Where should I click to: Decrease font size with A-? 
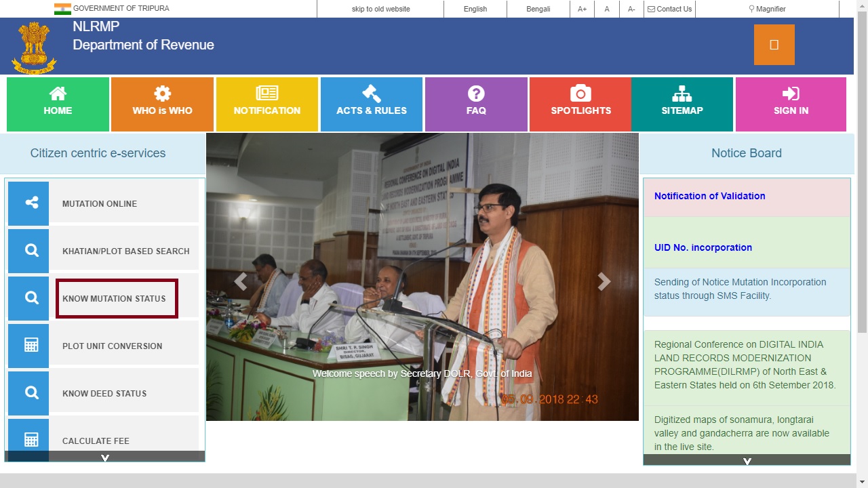point(631,9)
